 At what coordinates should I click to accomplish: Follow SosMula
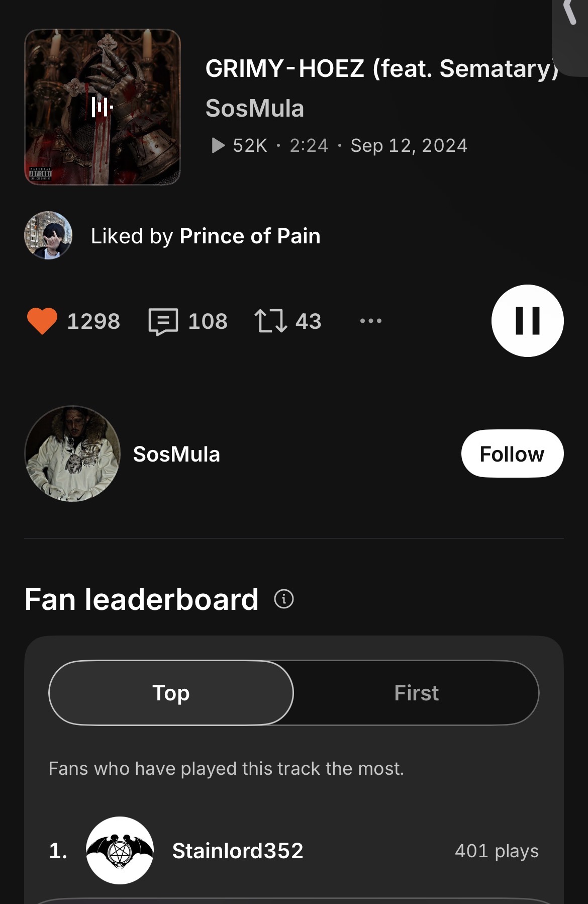click(512, 454)
